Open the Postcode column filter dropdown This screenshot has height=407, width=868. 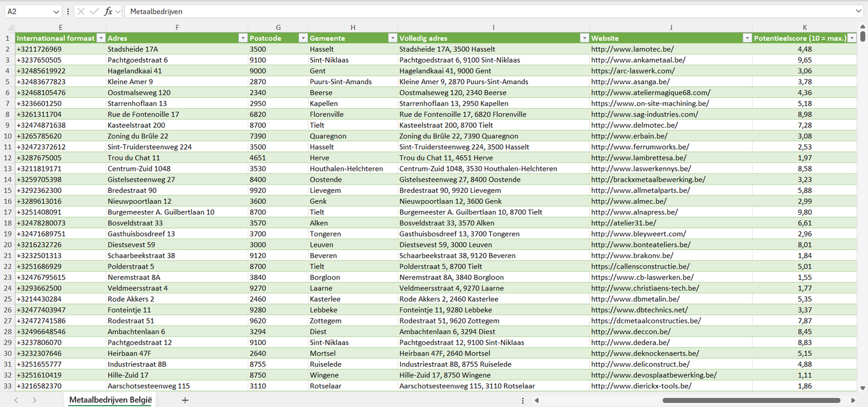point(303,38)
